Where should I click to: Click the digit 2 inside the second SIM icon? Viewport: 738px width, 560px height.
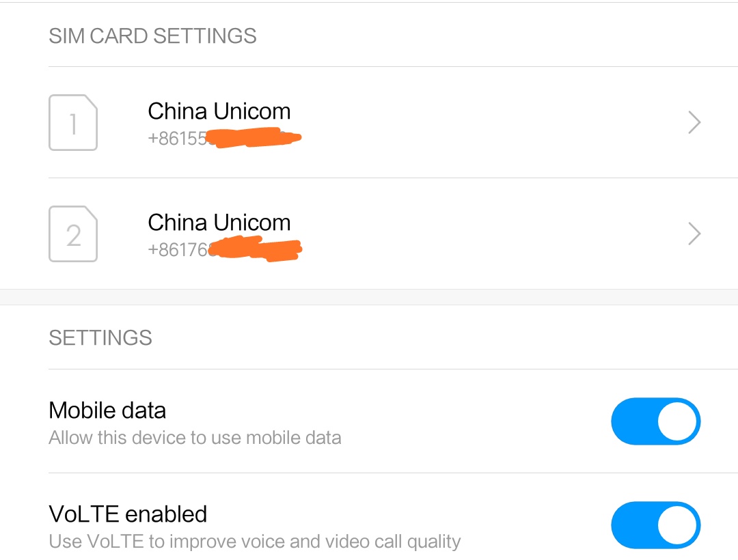point(73,236)
